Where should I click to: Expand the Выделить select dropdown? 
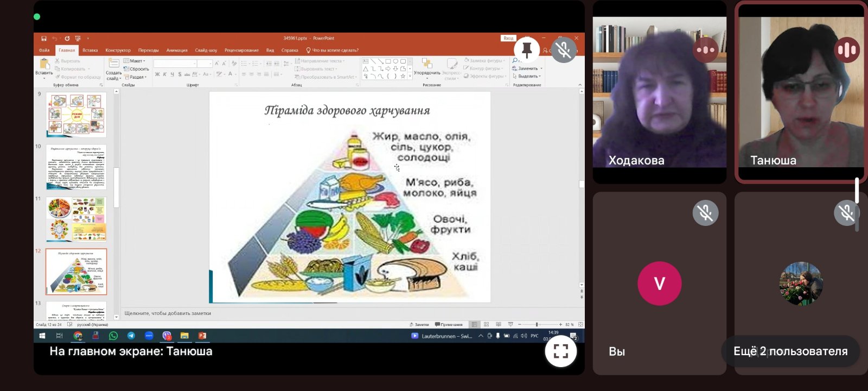(527, 76)
